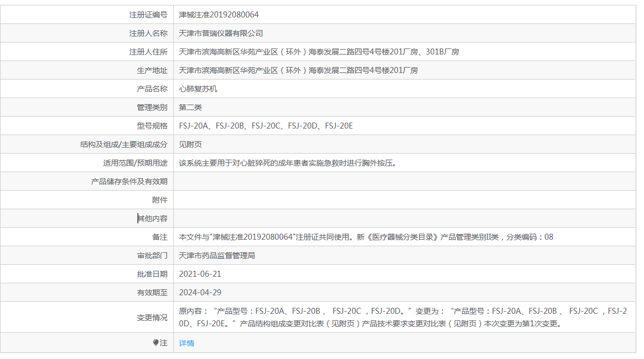Screen dimensions: 644x359
Task: Select intended-use text about 胸外按压
Action: [x=288, y=163]
